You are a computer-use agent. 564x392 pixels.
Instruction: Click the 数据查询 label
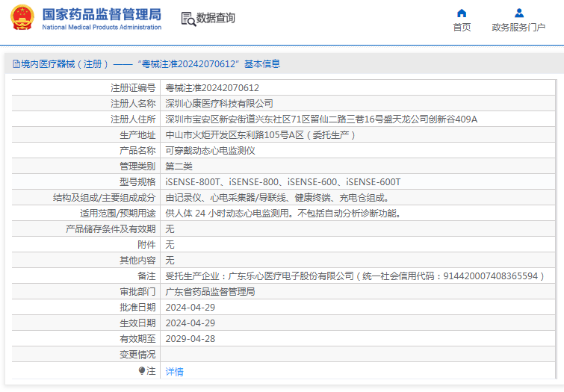[215, 18]
